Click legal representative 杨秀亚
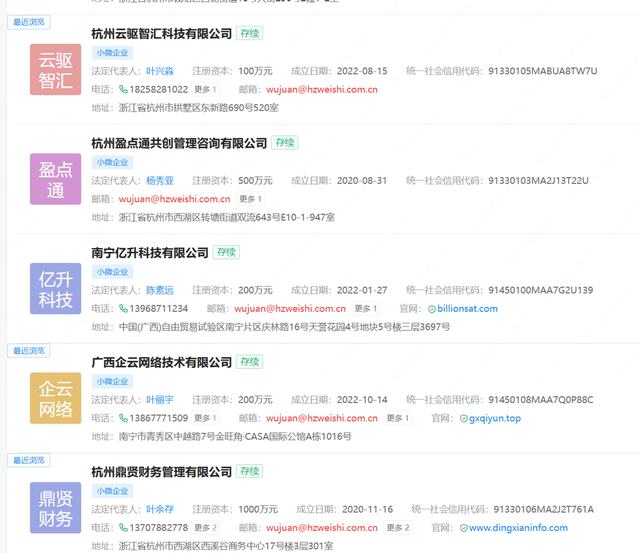This screenshot has width=640, height=553. coord(160,180)
